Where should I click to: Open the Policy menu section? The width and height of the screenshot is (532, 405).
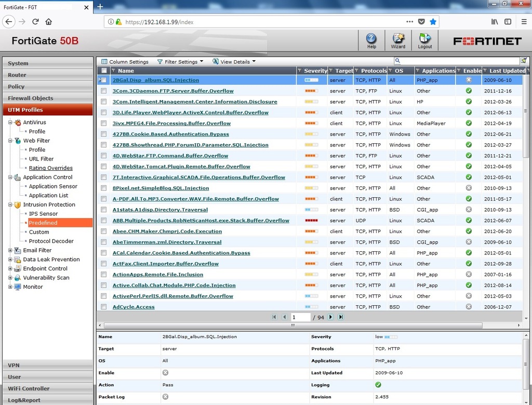[47, 86]
